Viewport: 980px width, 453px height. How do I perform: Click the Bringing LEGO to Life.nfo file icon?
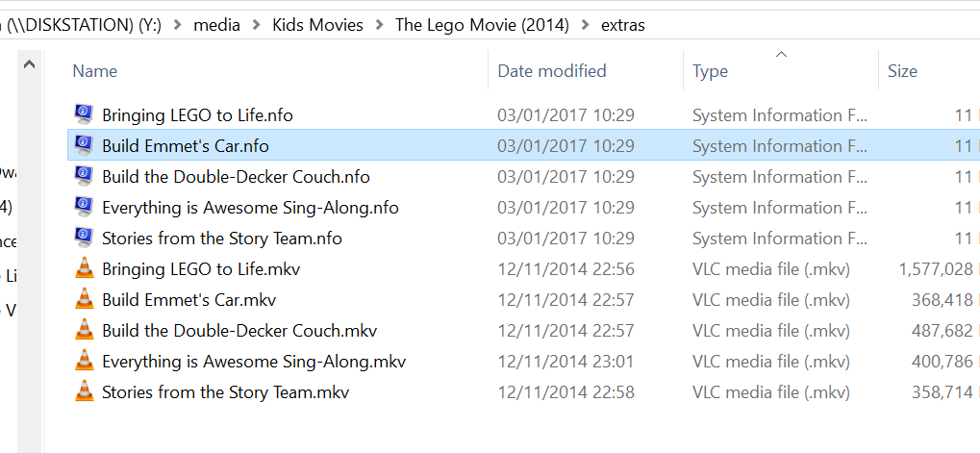[85, 115]
